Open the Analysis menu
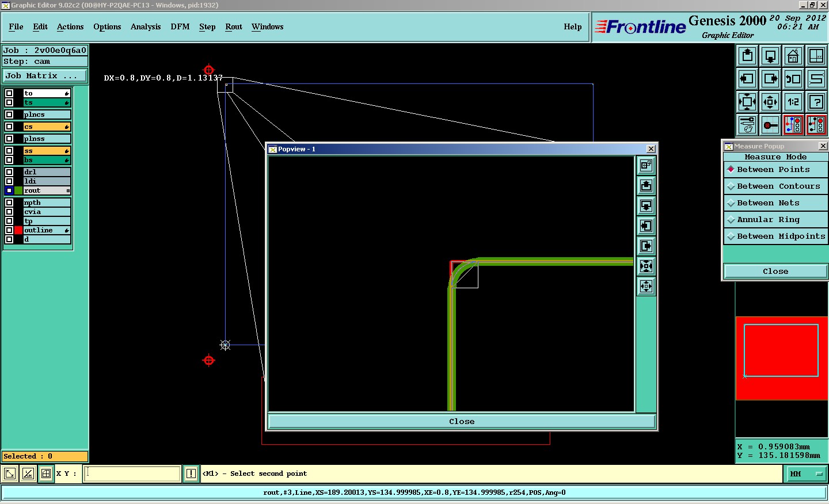This screenshot has height=504, width=829. pos(146,27)
